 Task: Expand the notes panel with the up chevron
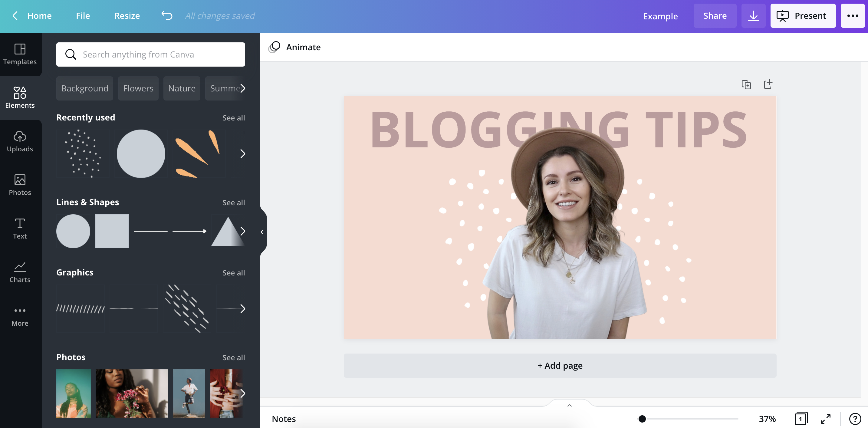point(570,405)
